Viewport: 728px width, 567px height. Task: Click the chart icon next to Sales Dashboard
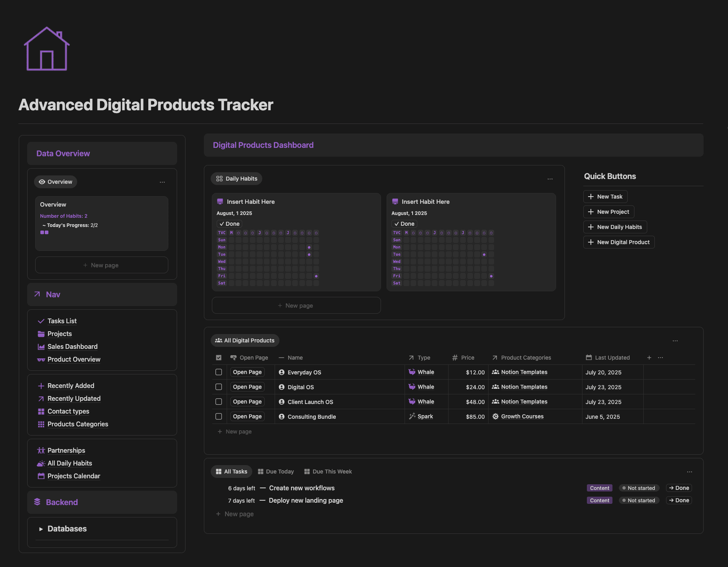41,346
